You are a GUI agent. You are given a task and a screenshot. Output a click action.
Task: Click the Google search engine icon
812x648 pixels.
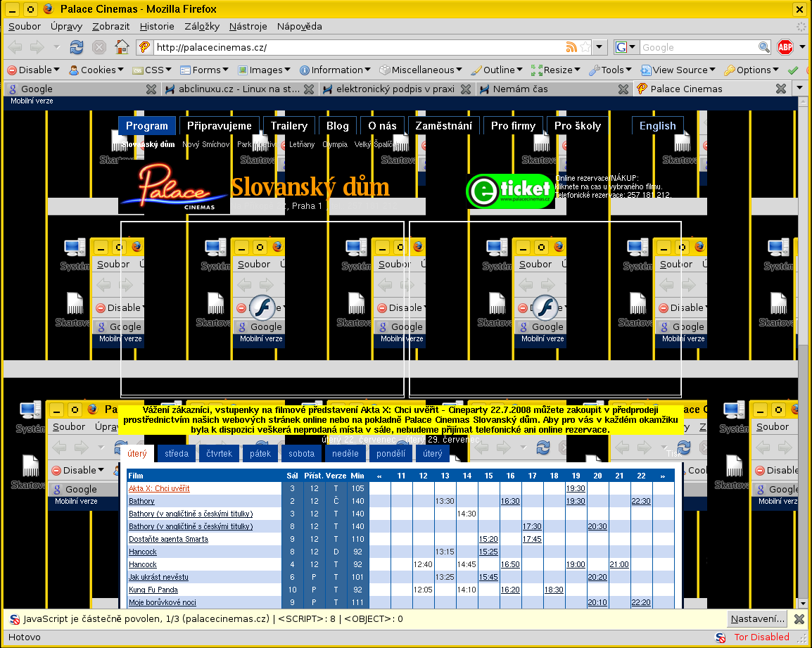(x=621, y=47)
